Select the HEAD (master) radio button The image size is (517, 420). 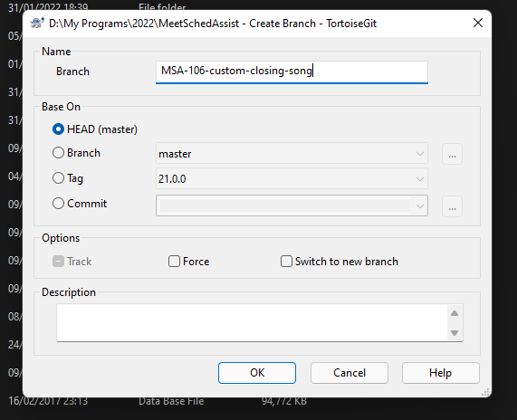(x=58, y=129)
